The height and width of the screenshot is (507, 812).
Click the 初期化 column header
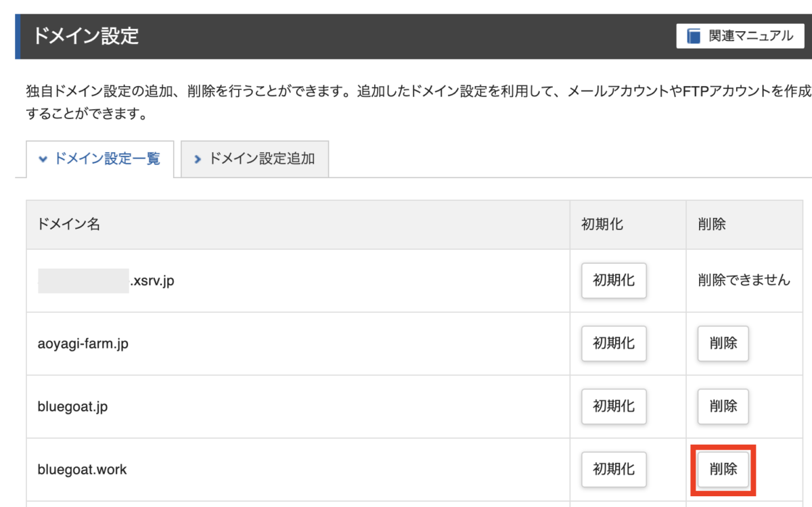click(x=602, y=225)
